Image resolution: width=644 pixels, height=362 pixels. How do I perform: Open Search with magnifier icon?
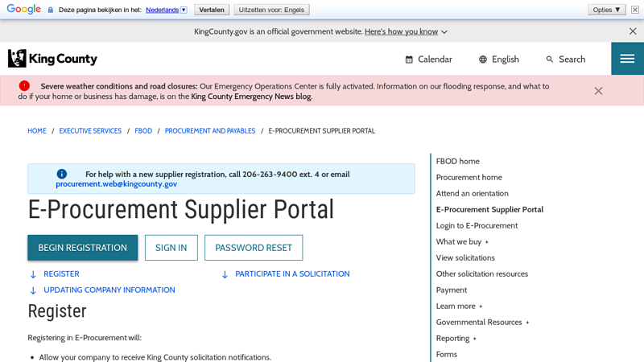(566, 60)
